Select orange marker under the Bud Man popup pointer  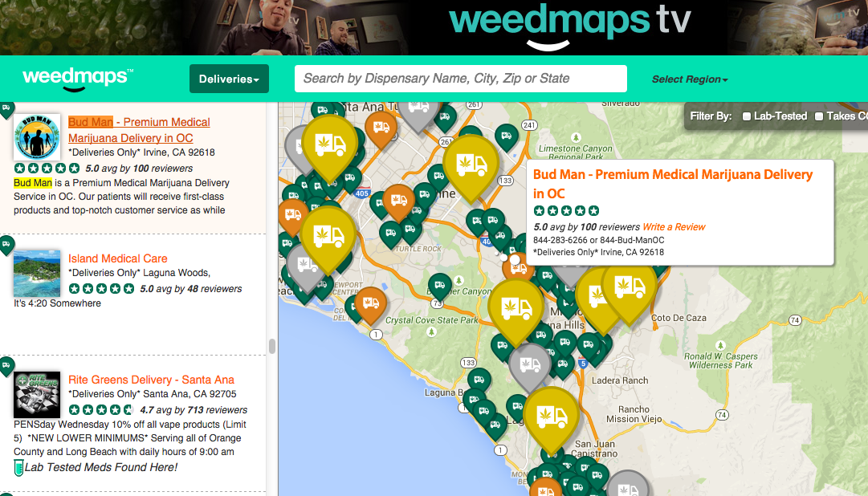pyautogui.click(x=518, y=269)
